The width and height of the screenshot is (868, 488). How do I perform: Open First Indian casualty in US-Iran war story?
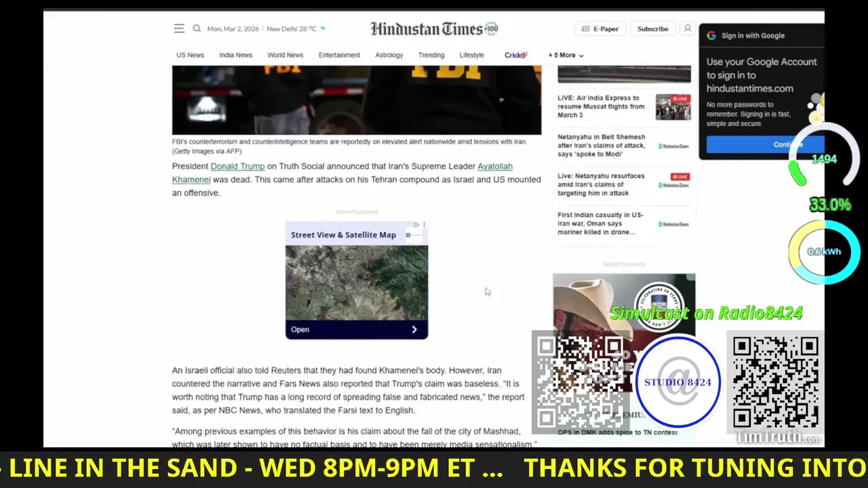coord(599,223)
